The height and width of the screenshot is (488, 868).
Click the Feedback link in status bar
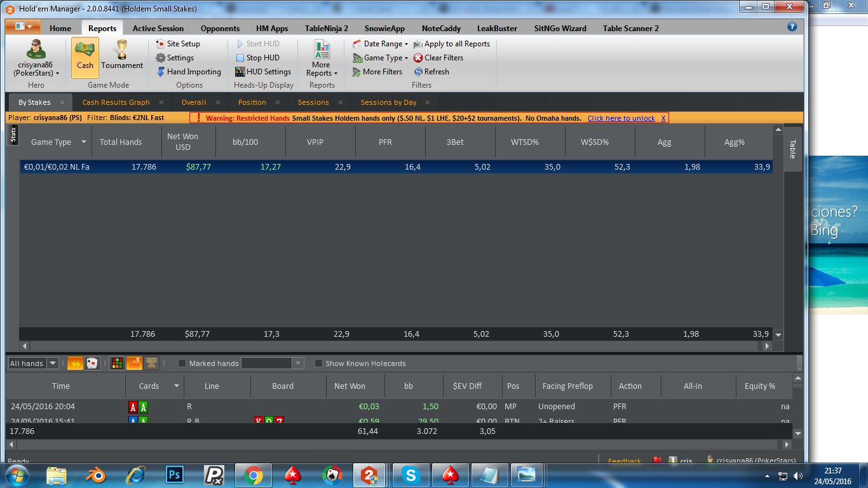(625, 461)
